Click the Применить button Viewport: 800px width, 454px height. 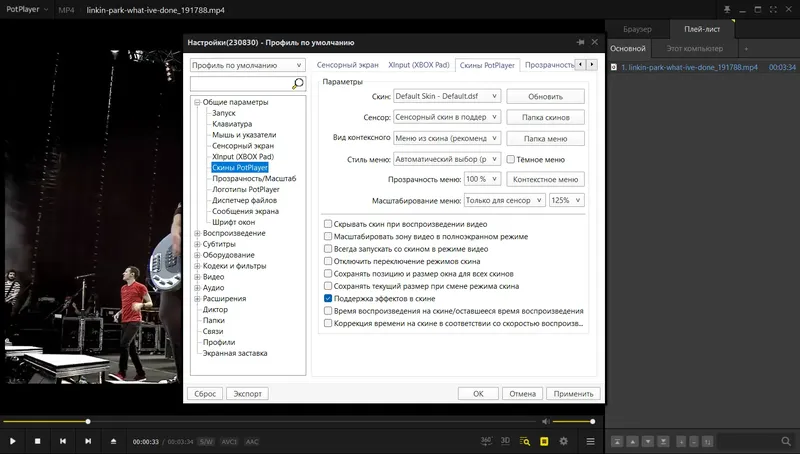pyautogui.click(x=573, y=394)
